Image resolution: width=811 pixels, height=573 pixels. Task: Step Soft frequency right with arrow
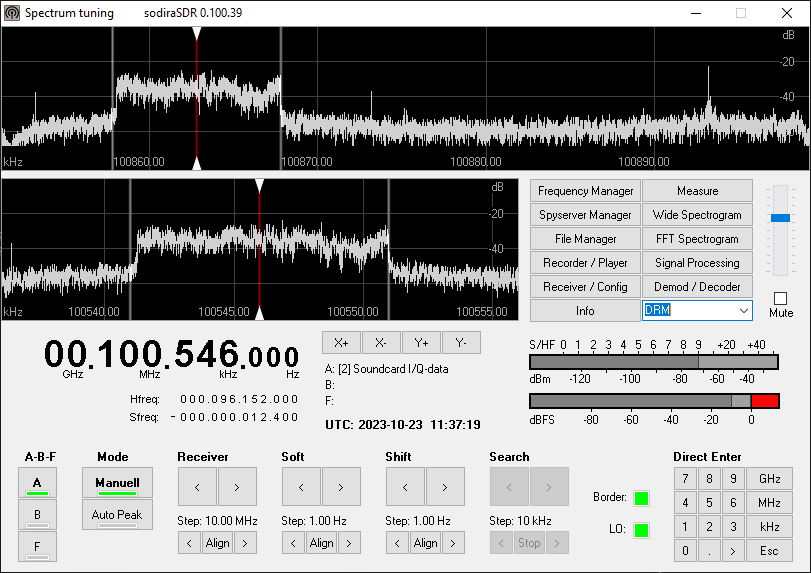[341, 487]
